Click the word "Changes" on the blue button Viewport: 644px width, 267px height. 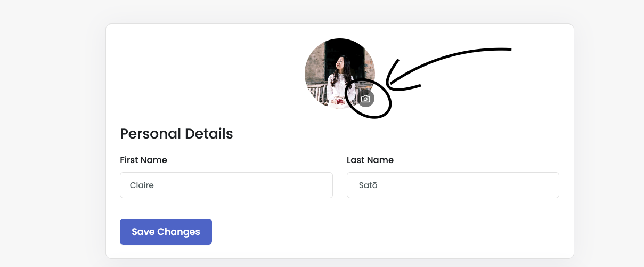(179, 232)
